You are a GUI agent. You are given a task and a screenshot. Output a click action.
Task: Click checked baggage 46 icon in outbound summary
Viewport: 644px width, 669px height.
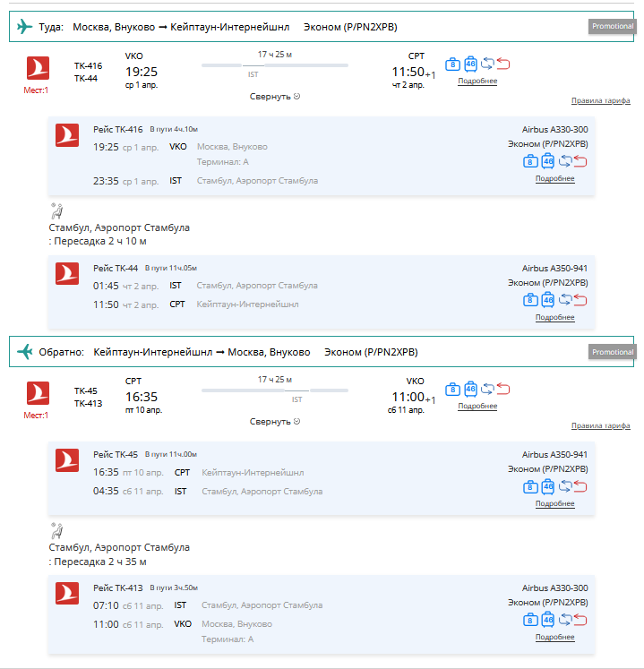(470, 64)
